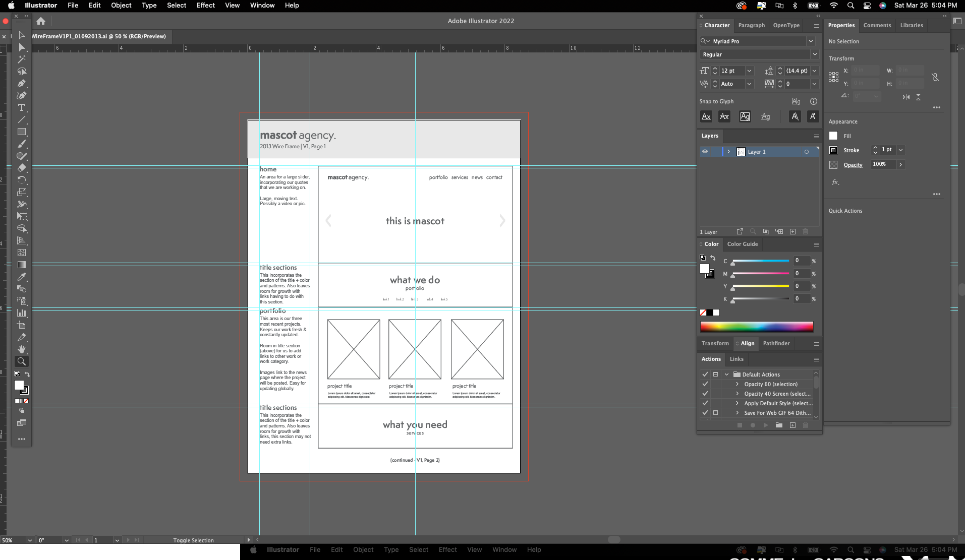
Task: Choose the Rectangle tool
Action: (22, 132)
